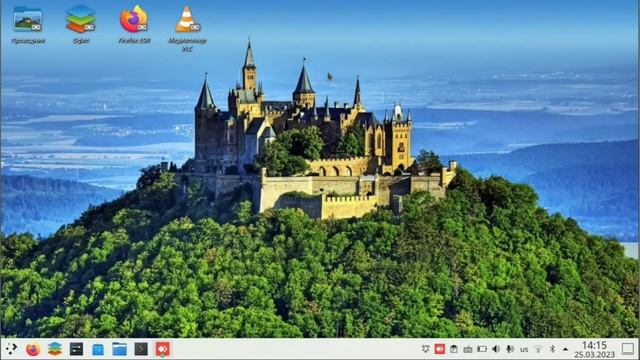The width and height of the screenshot is (640, 360).
Task: Launch the terminal from the taskbar
Action: coord(141,349)
